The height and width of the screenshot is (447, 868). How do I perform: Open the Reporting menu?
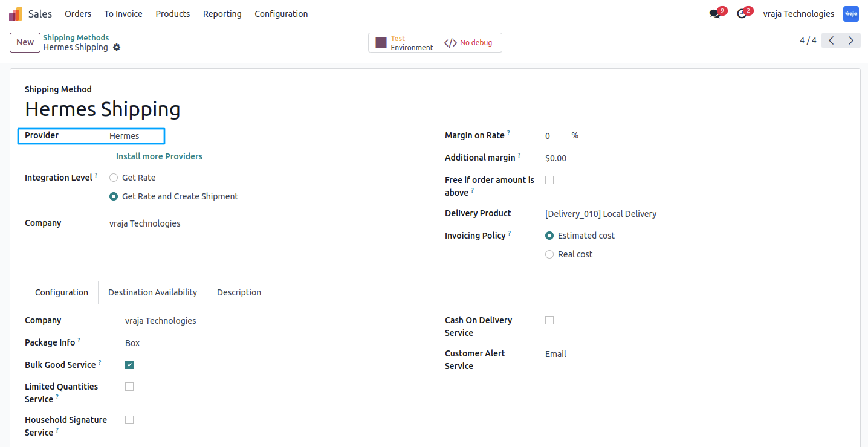[222, 14]
